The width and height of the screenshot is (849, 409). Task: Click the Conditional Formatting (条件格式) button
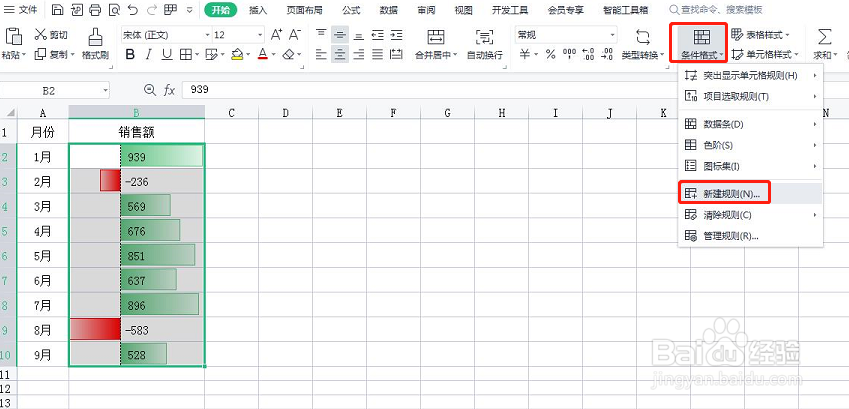click(702, 43)
